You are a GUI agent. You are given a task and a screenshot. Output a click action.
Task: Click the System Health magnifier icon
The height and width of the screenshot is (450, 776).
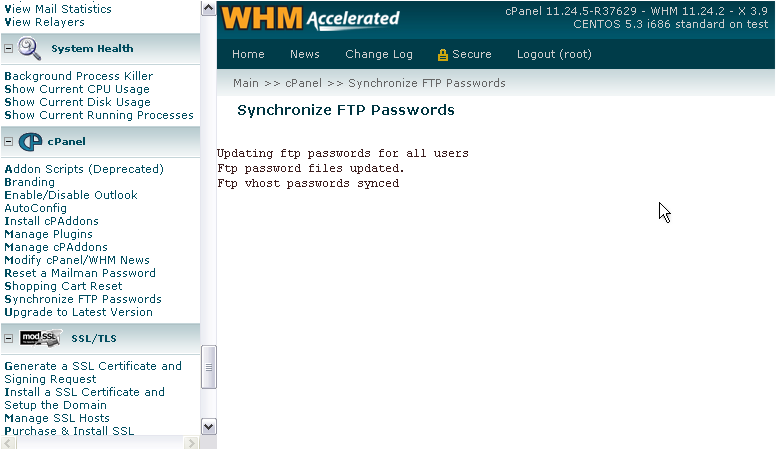tap(29, 49)
